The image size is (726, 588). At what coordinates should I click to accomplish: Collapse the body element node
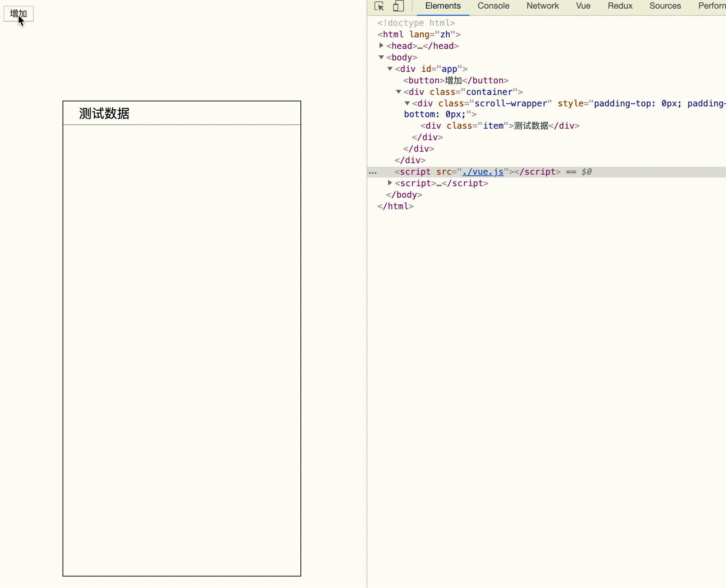tap(381, 57)
